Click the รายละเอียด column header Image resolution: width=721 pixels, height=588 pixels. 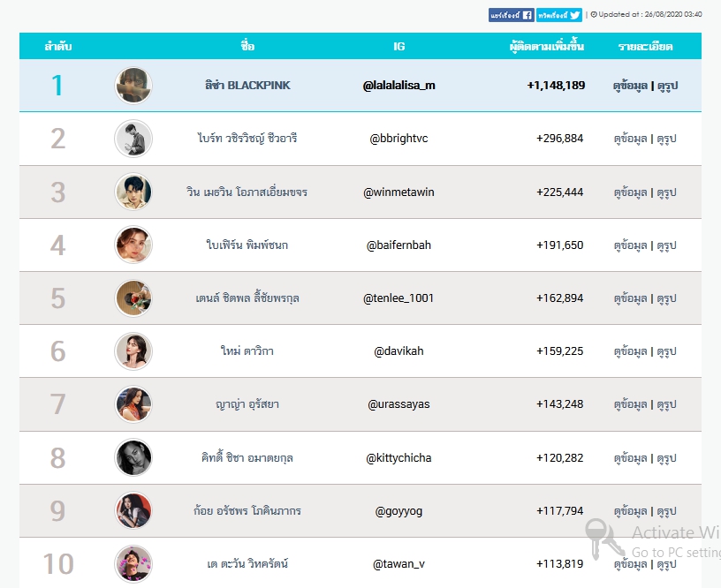(x=645, y=47)
